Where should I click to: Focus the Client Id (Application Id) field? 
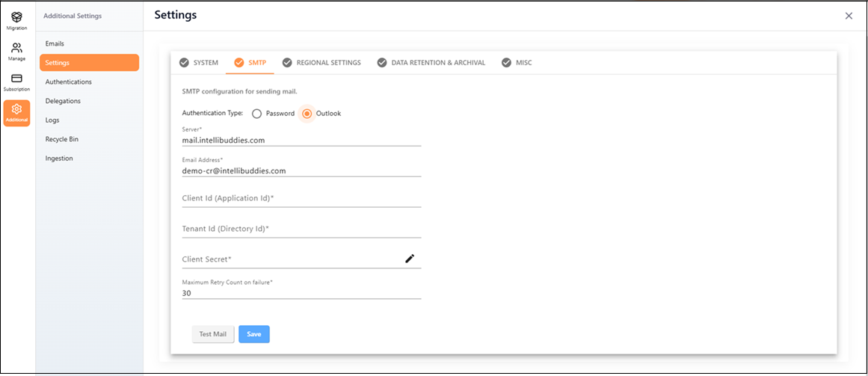pyautogui.click(x=301, y=199)
